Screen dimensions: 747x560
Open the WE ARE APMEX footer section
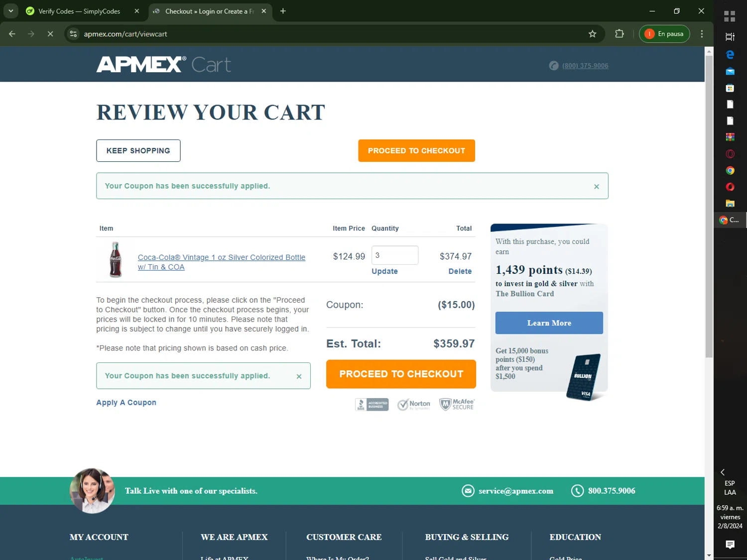(x=234, y=537)
